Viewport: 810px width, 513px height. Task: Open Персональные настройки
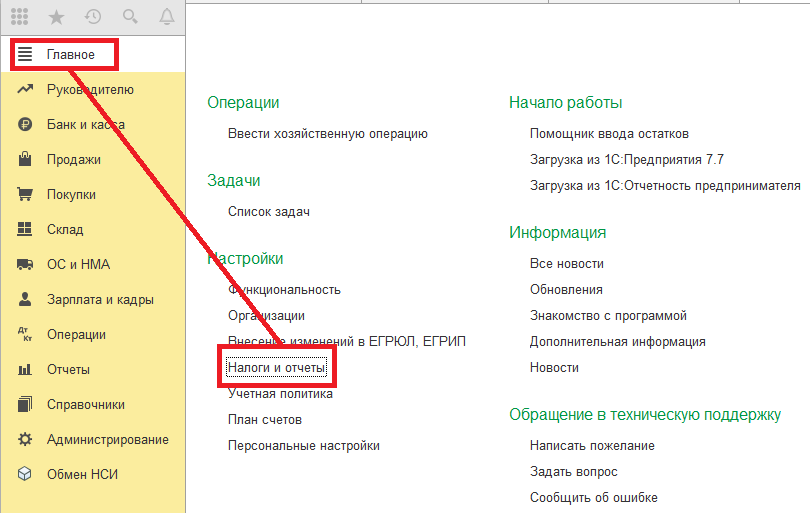[304, 446]
